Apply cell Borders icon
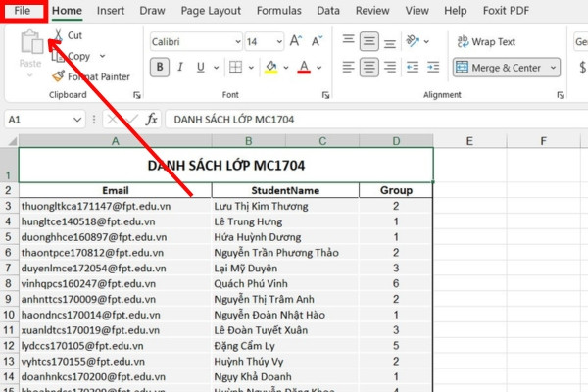Viewport: 588px width, 392px height. [235, 68]
